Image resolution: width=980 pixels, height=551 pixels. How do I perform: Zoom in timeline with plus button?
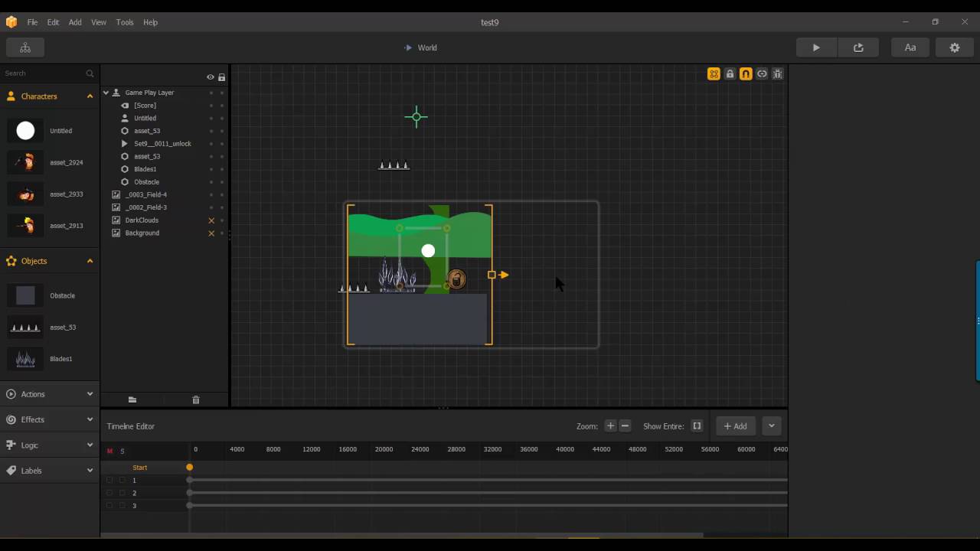click(x=610, y=426)
